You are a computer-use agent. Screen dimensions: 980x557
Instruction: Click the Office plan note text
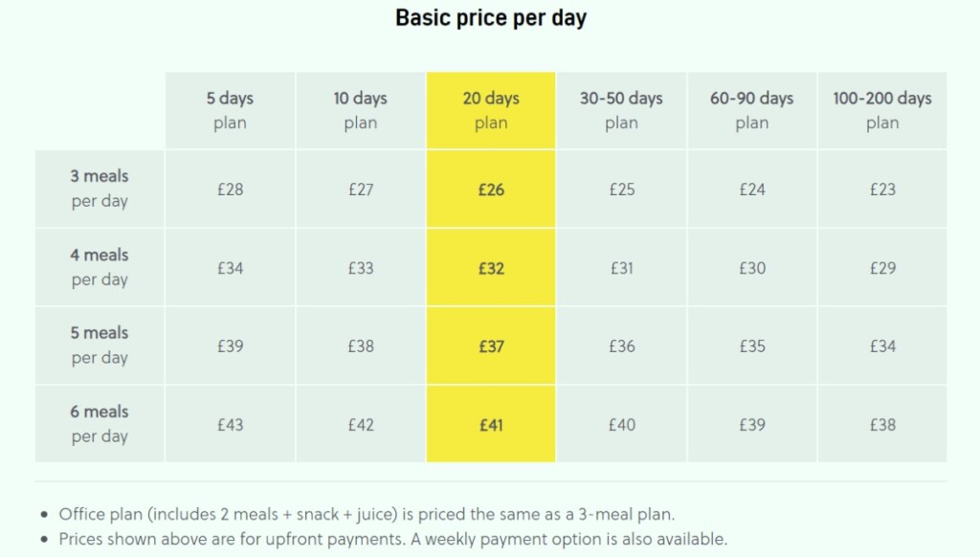point(367,514)
